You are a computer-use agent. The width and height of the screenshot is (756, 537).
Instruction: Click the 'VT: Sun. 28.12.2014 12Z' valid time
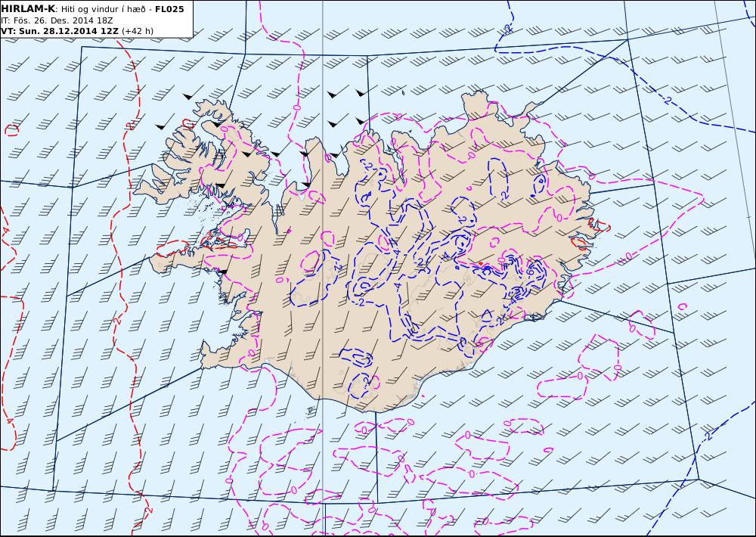click(x=60, y=31)
